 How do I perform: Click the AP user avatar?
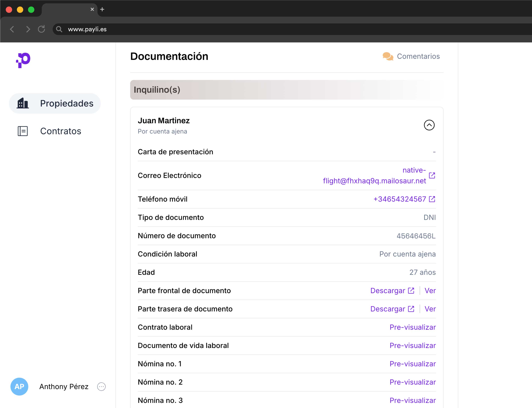click(x=19, y=386)
